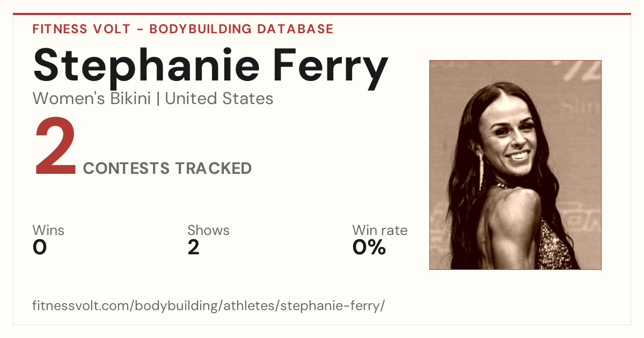
Task: Select the Wins stat label
Action: click(x=48, y=230)
